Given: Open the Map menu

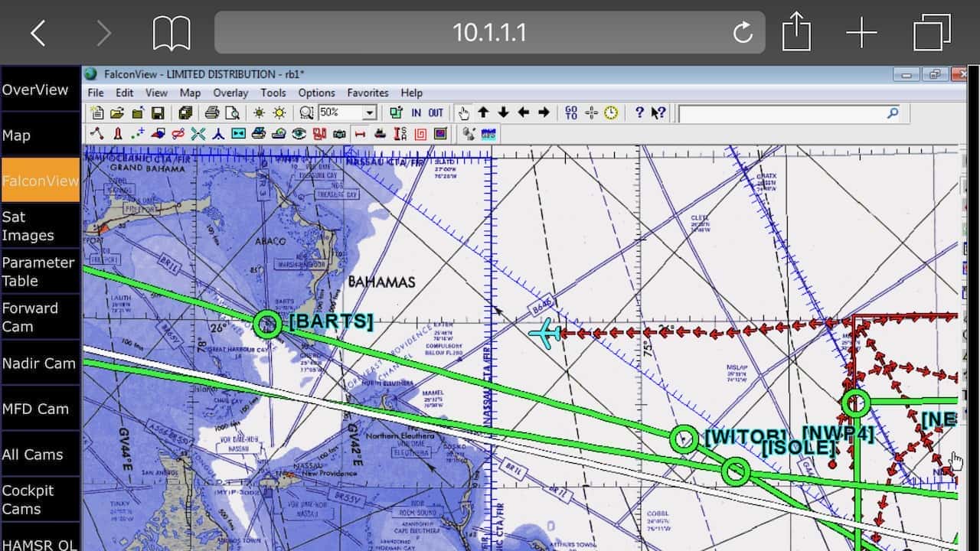Looking at the screenshot, I should click(190, 93).
